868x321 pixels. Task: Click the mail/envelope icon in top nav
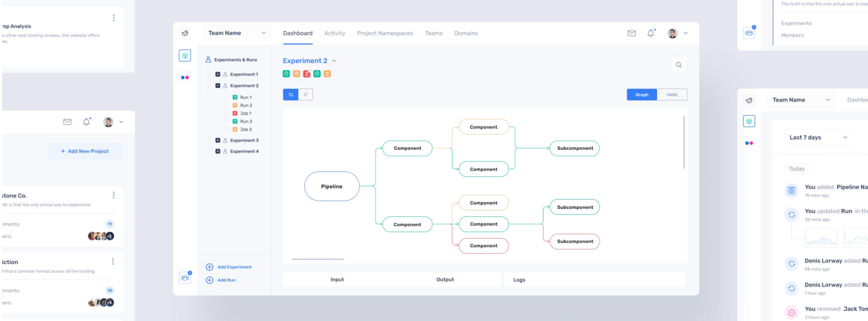pyautogui.click(x=631, y=33)
